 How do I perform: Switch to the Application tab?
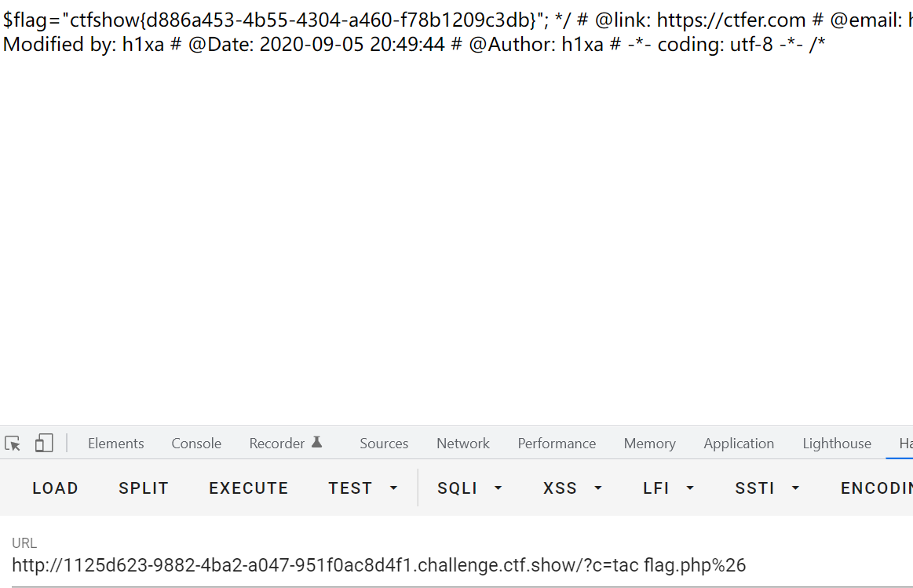click(739, 444)
